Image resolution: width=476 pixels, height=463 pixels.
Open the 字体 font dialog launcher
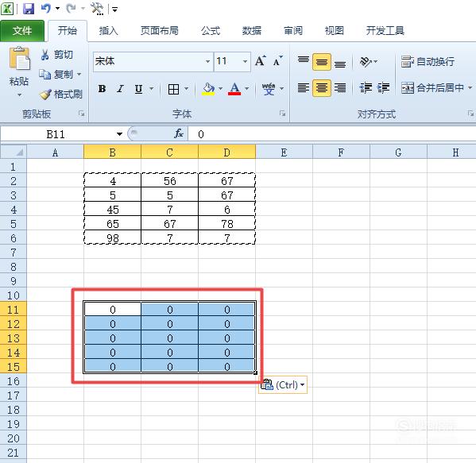[x=282, y=114]
